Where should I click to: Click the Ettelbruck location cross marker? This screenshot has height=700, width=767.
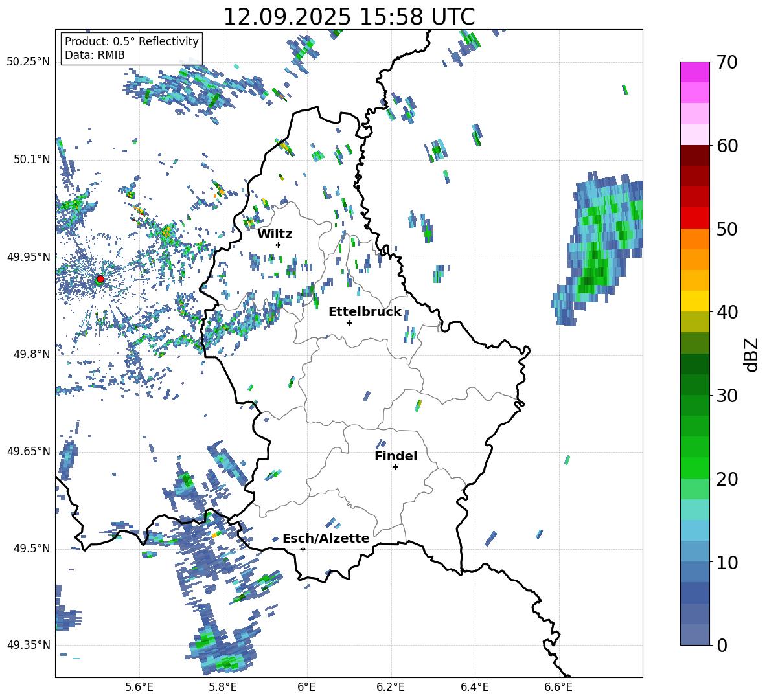click(349, 322)
